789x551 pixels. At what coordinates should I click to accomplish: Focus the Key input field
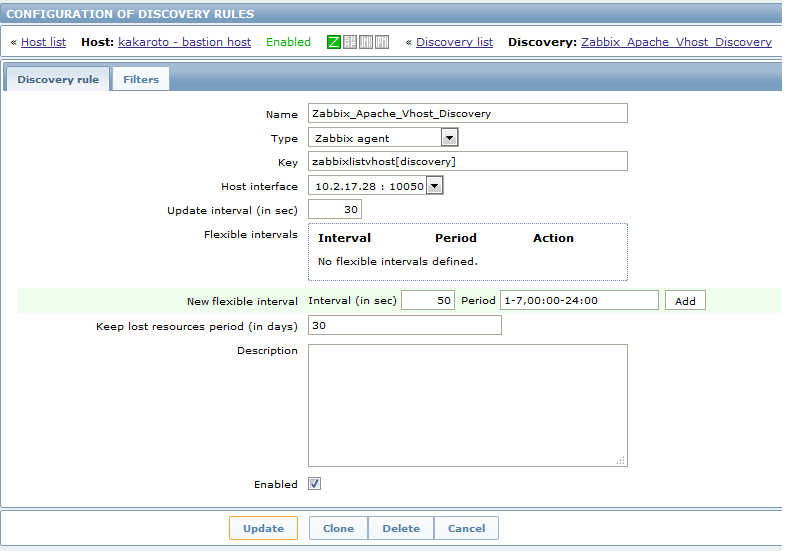(468, 161)
